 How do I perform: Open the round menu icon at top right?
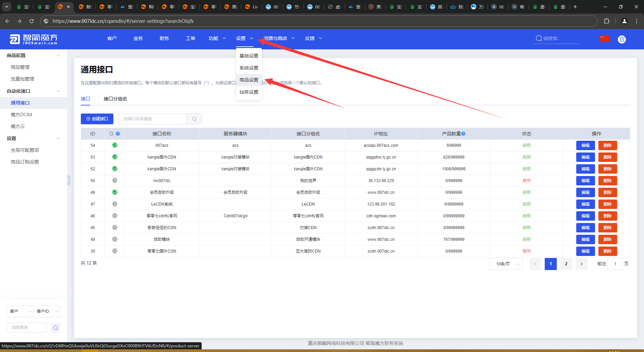coord(622,39)
